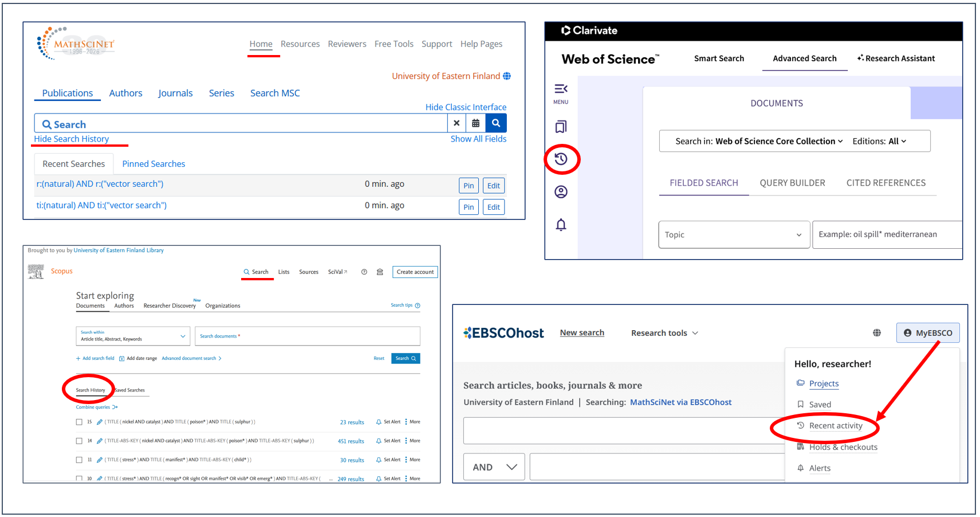
Task: Open the MathSciNet calendar date icon
Action: click(x=475, y=123)
